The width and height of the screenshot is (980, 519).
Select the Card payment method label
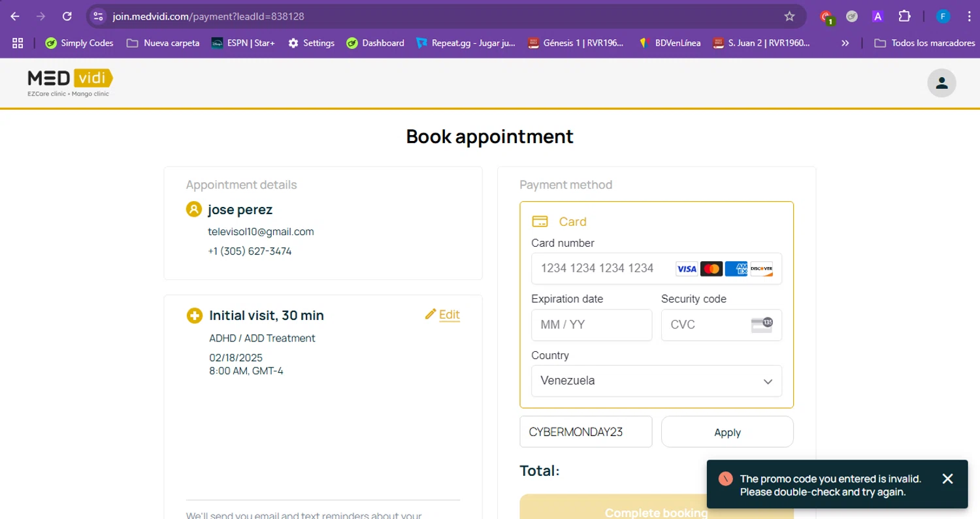coord(572,221)
